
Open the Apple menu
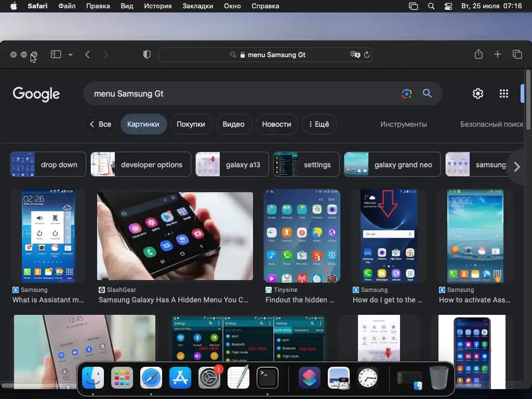coord(14,6)
